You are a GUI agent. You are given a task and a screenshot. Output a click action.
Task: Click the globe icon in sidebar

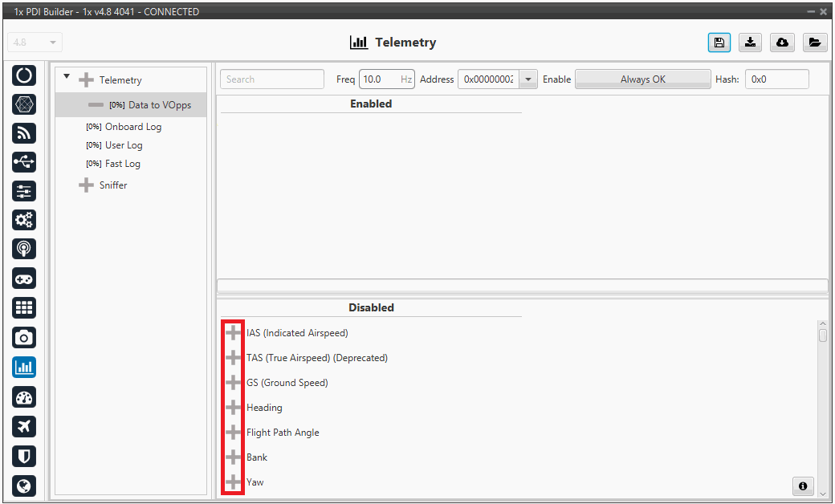point(24,486)
